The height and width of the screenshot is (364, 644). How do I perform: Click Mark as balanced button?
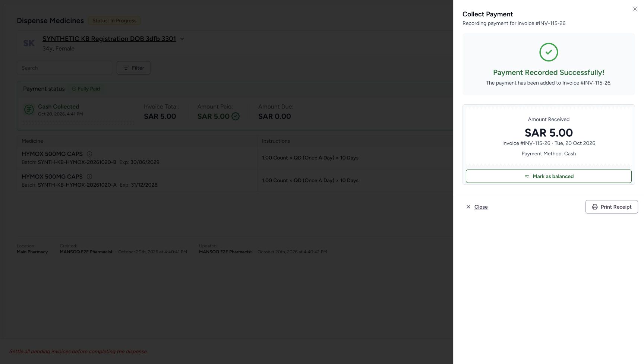[549, 176]
